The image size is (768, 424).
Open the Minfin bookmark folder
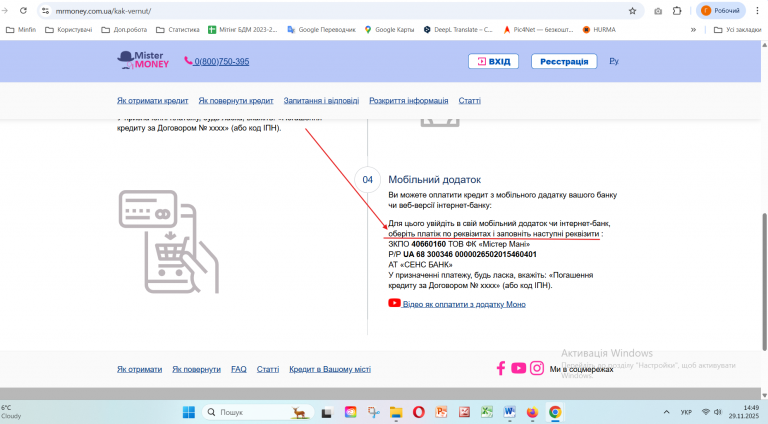[x=21, y=30]
